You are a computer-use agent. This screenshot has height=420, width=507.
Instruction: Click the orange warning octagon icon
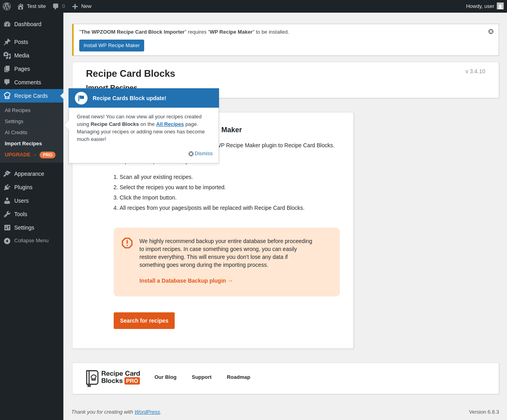(127, 243)
